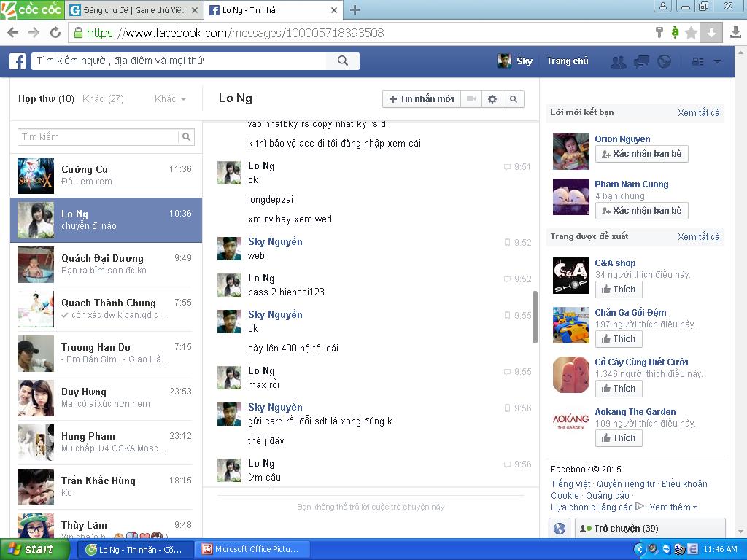The width and height of the screenshot is (747, 560).
Task: Click the privacy shortcuts lock icon
Action: pos(698,61)
